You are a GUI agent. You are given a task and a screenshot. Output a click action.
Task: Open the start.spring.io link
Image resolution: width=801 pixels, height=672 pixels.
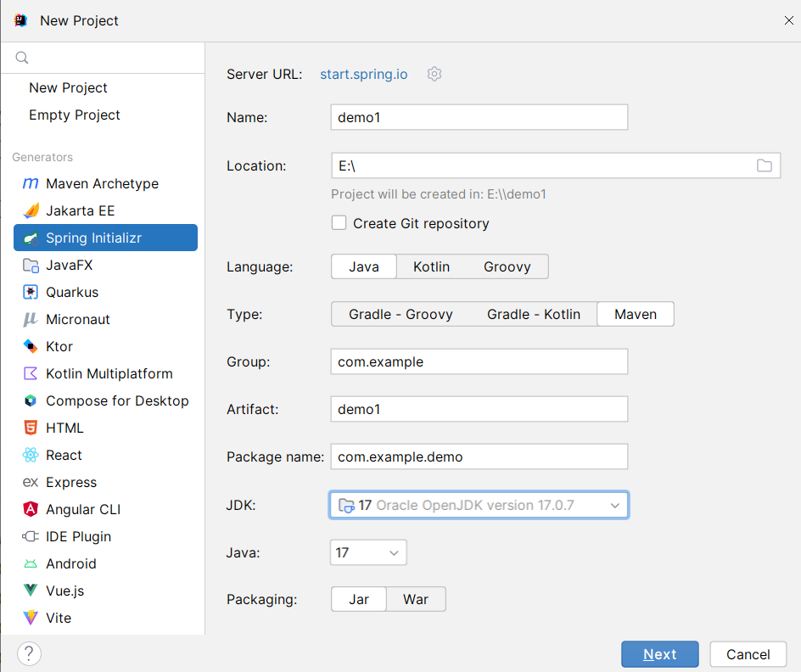click(364, 74)
